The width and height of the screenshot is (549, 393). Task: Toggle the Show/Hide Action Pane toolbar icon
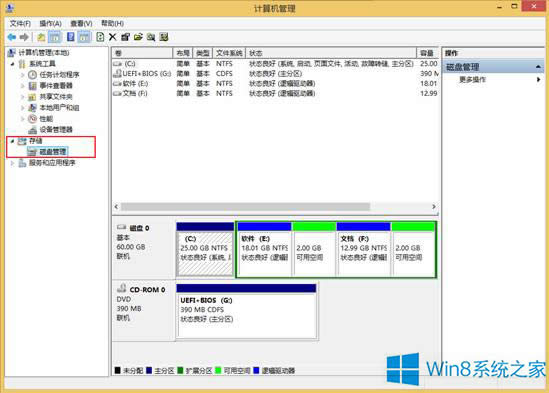click(x=84, y=37)
